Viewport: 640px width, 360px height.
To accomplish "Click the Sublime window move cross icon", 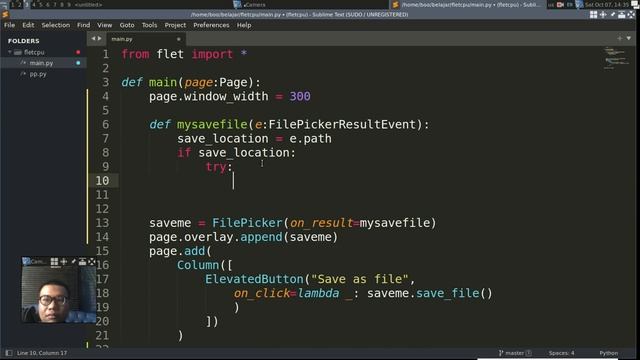I will tap(603, 15).
